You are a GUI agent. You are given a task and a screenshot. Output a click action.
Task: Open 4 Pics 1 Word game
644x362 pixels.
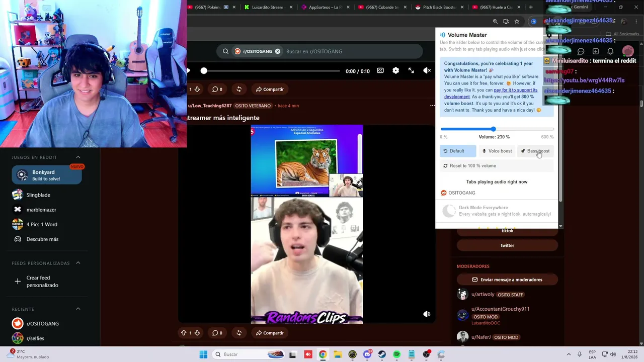point(42,224)
